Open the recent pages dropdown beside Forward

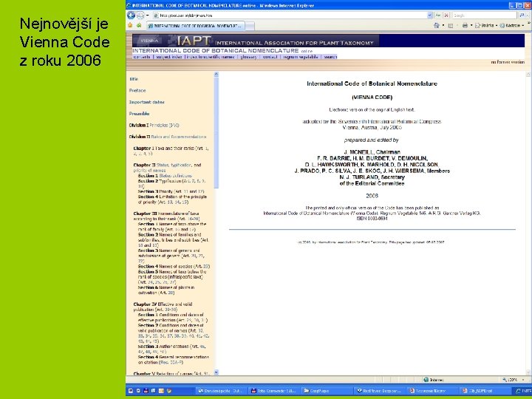147,16
